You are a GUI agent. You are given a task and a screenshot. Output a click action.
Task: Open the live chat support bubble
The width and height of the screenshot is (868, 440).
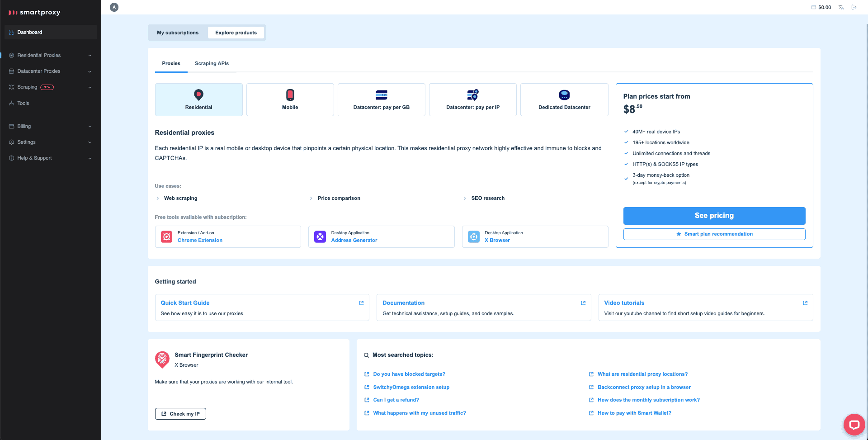[x=854, y=425]
